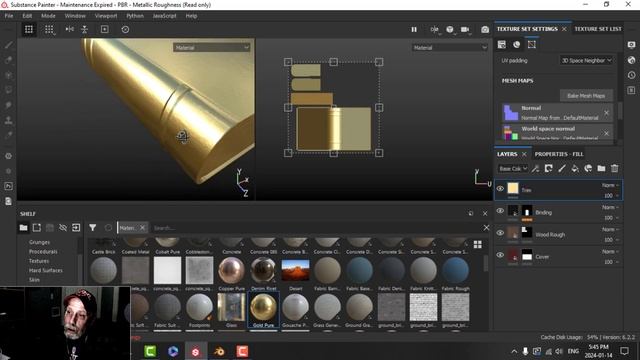Click the circular reset view icon
This screenshot has height=360, width=640.
click(x=125, y=29)
